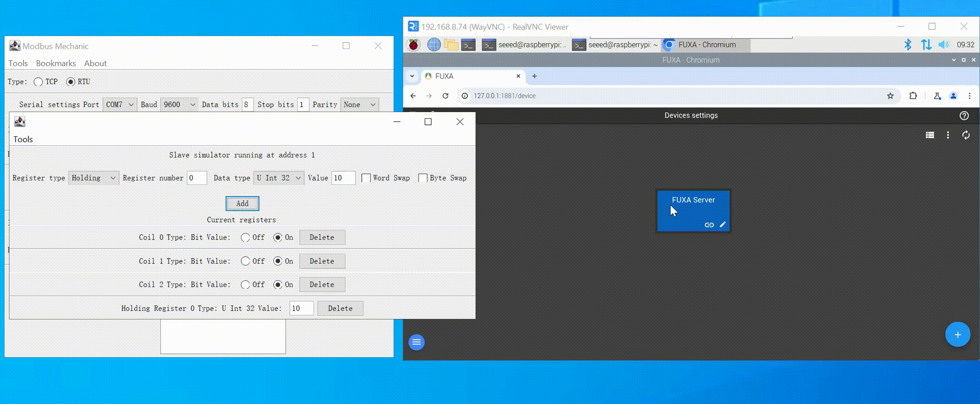Screen dimensions: 980x404
Task: Open FUXA help question mark icon
Action: pyautogui.click(x=964, y=115)
